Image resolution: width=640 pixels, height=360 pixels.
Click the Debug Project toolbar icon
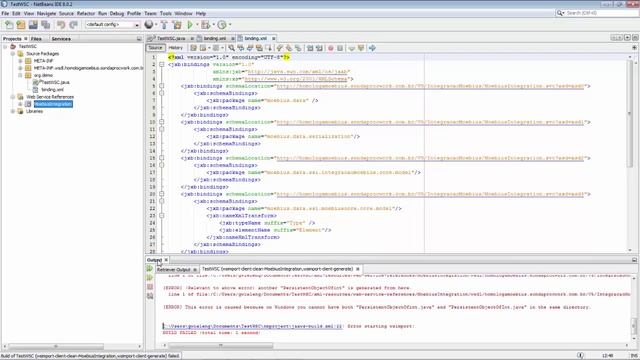pyautogui.click(x=205, y=25)
